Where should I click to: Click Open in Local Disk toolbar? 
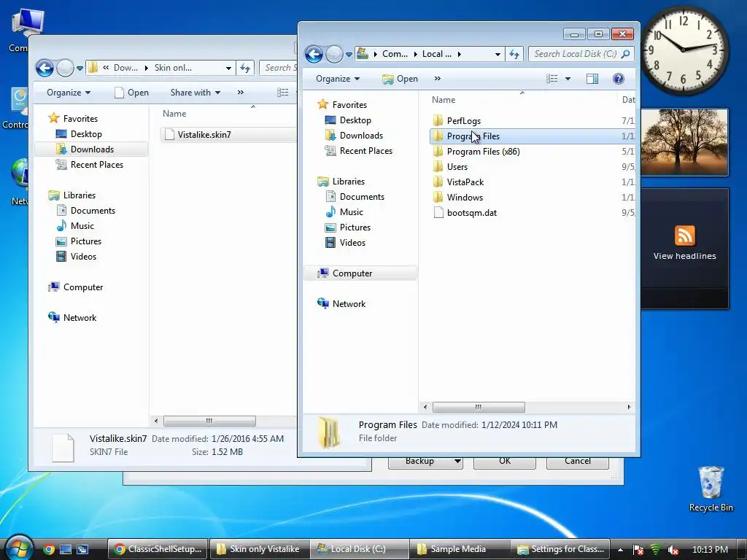click(x=400, y=79)
